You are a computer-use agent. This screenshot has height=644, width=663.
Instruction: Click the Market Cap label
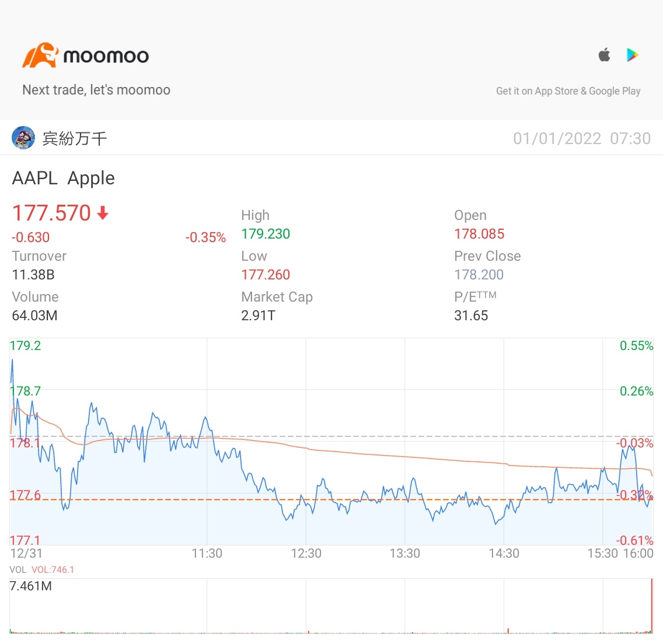point(277,297)
